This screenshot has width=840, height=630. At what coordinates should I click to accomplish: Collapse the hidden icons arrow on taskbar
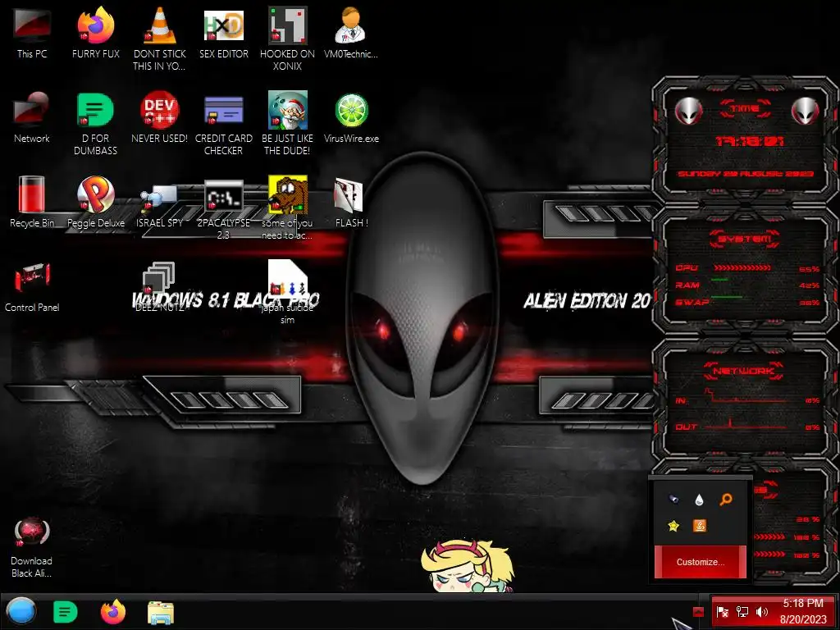[697, 611]
